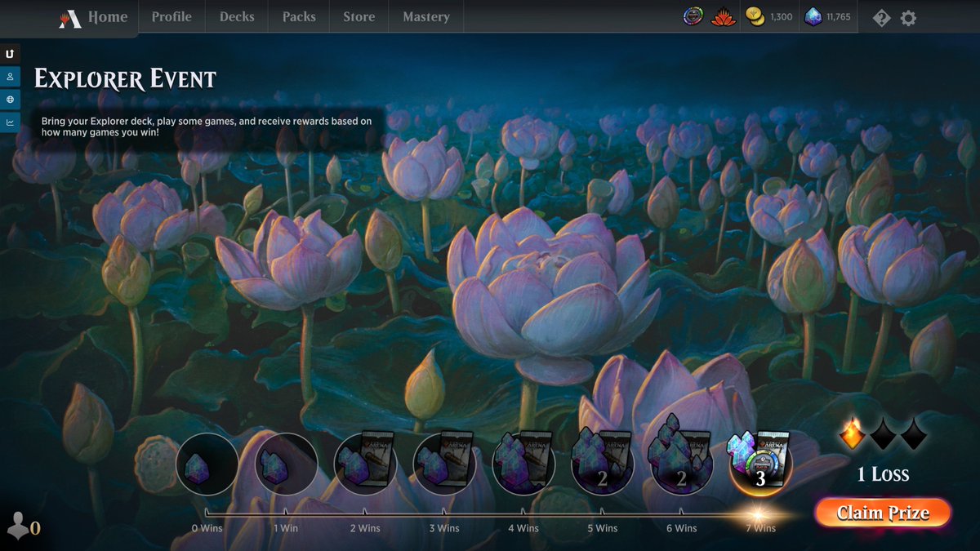
Task: Click the 0 Wins label
Action: (x=207, y=528)
